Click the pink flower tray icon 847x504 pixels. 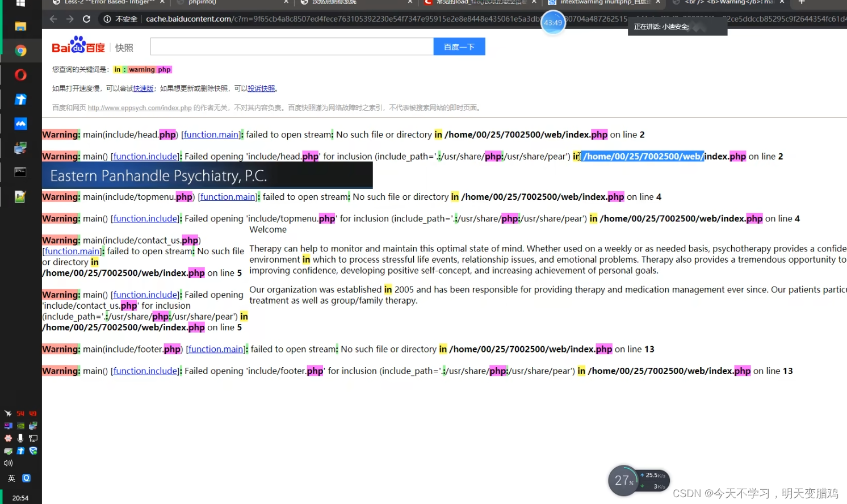click(8, 438)
